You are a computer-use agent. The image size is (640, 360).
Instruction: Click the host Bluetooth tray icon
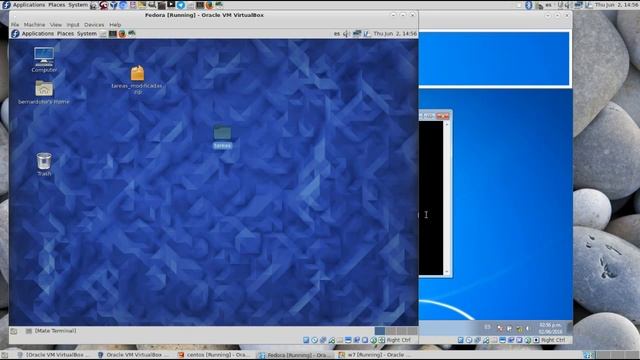[x=529, y=5]
